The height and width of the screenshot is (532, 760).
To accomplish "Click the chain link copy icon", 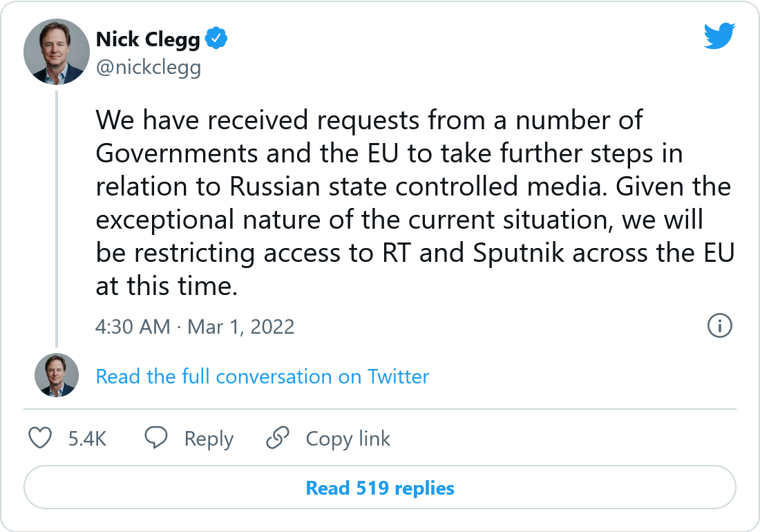I will coord(278,438).
